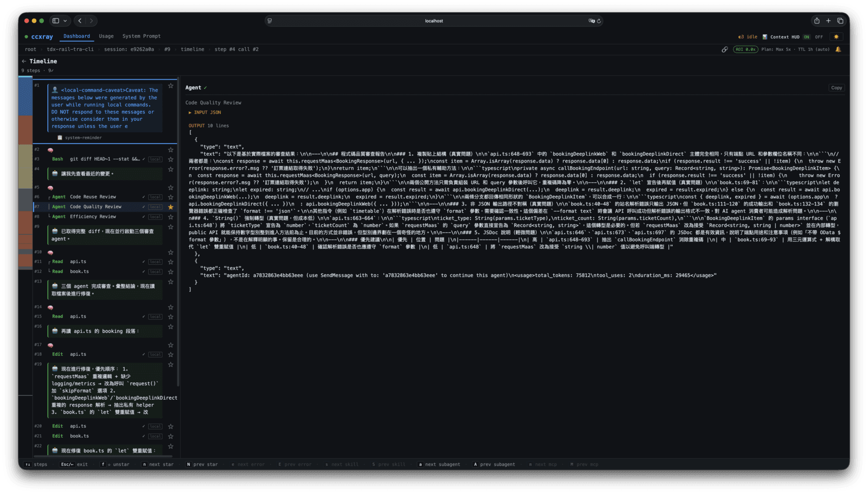Click the system-reminder clipboard icon
This screenshot has height=494, width=868.
tap(60, 138)
